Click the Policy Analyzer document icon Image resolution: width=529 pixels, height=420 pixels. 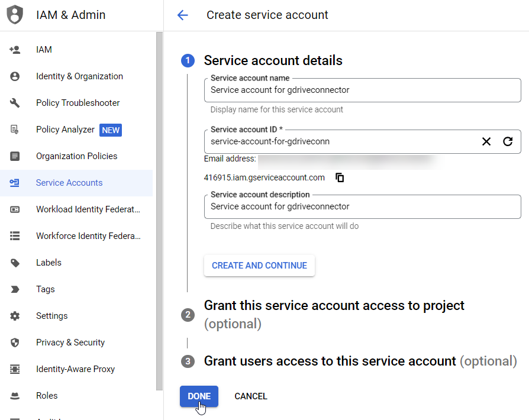pos(15,130)
